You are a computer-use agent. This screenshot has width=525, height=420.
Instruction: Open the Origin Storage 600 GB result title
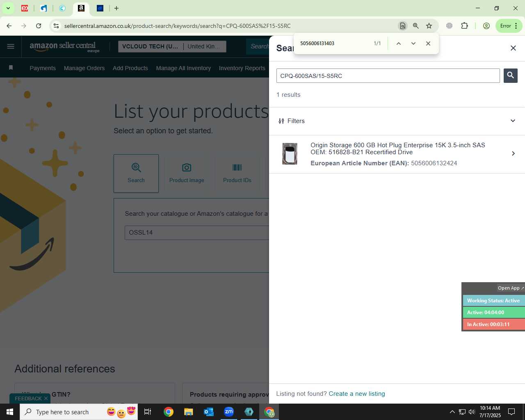[398, 148]
